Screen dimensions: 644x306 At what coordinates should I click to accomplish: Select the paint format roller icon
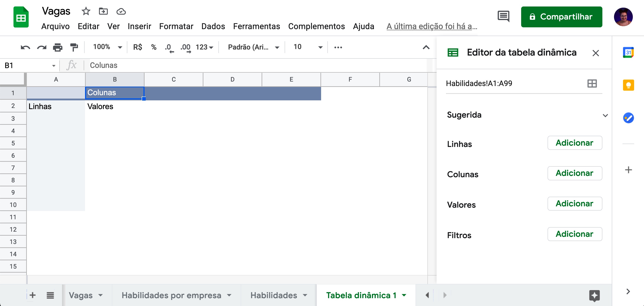tap(74, 47)
